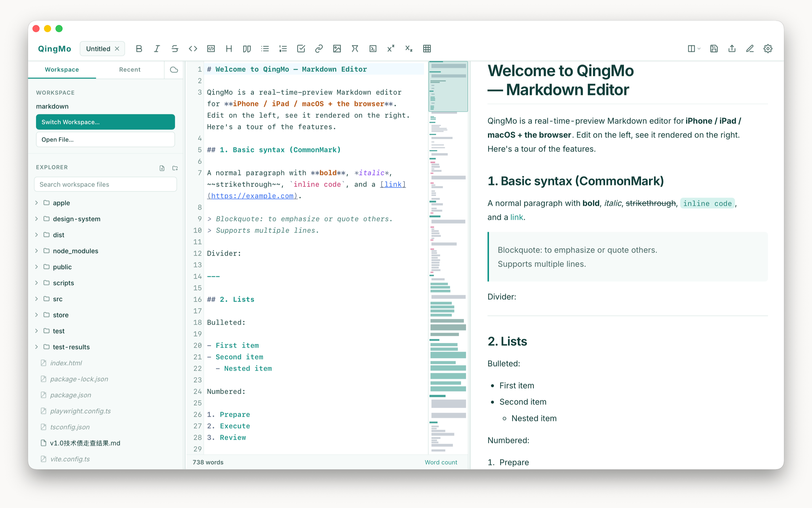
Task: Click the minimap viewport highlight
Action: [448, 86]
